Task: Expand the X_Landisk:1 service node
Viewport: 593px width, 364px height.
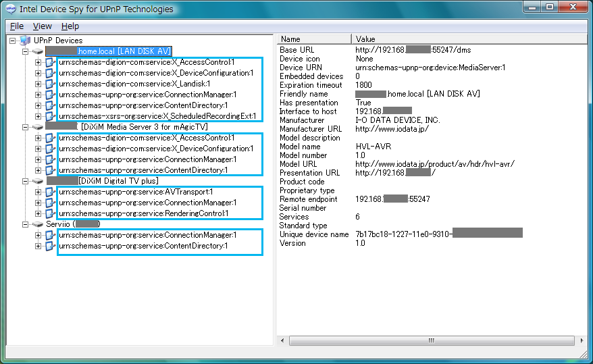Action: (x=38, y=84)
